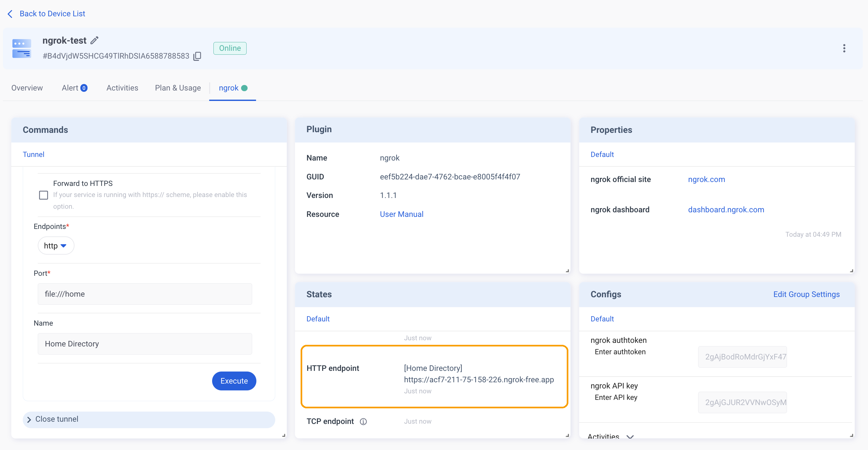Click the plugin version 1.1.1
Image resolution: width=868 pixels, height=450 pixels.
(388, 196)
